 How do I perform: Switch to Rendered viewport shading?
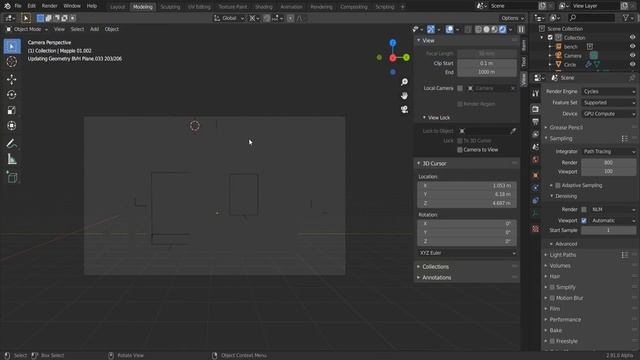(x=502, y=29)
